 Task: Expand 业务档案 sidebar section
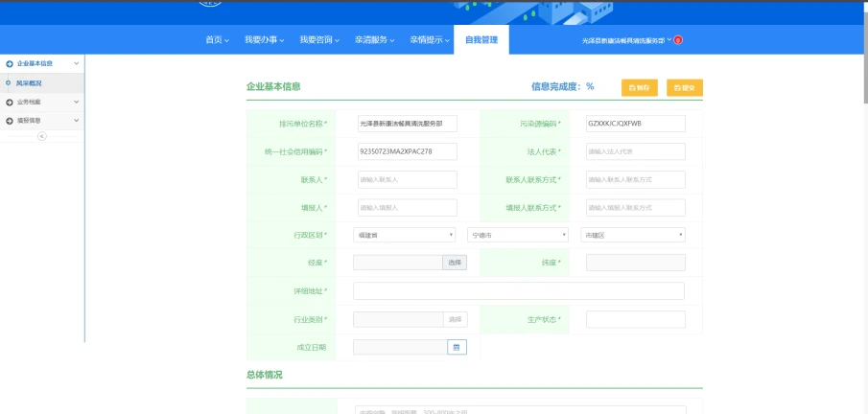(x=41, y=102)
